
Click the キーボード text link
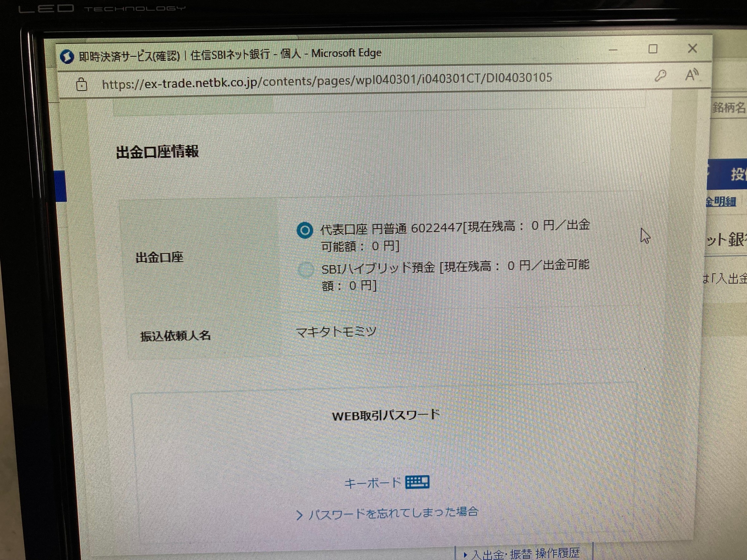373,483
